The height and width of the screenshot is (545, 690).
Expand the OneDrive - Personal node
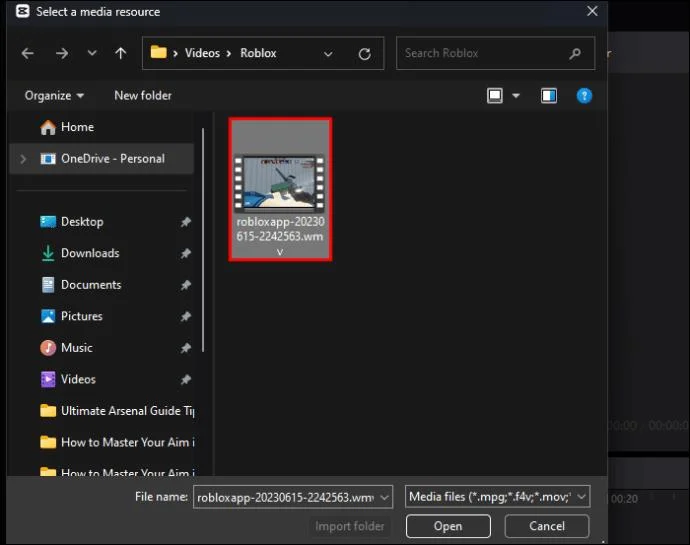(x=23, y=159)
